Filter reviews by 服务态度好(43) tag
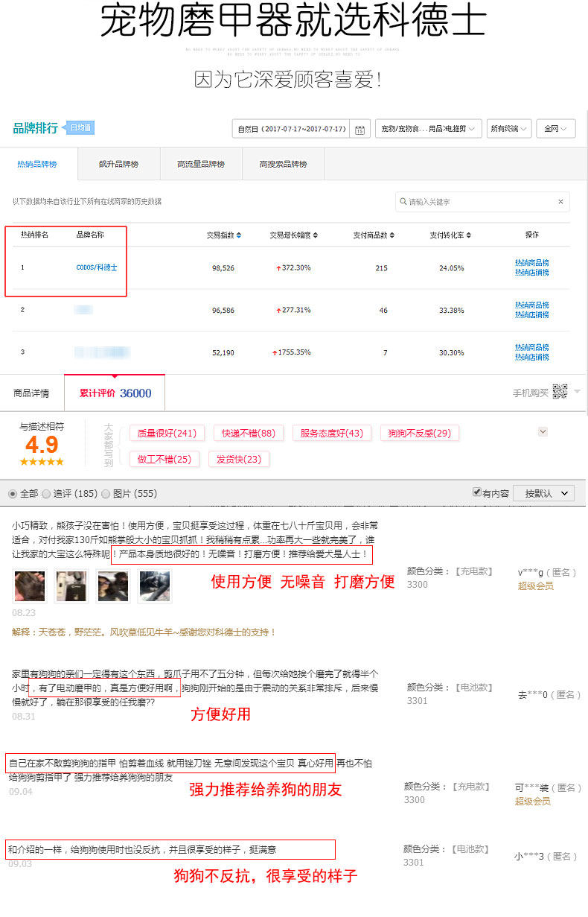Screen dimensions: 588x917 [331, 433]
